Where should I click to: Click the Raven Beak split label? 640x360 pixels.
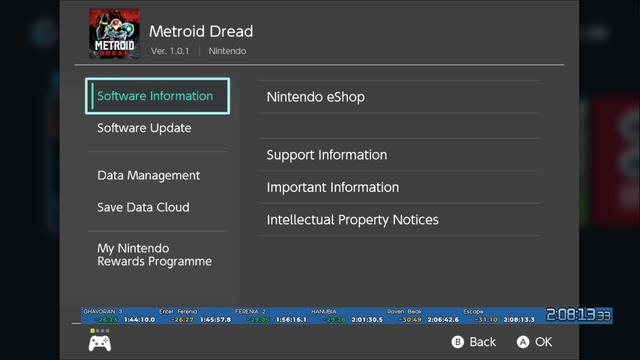404,311
